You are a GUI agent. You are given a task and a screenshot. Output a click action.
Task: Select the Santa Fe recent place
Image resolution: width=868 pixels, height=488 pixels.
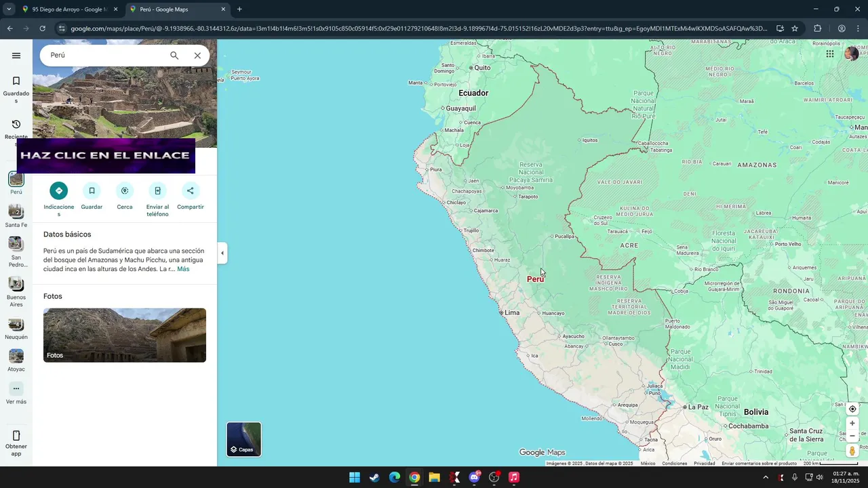tap(16, 211)
